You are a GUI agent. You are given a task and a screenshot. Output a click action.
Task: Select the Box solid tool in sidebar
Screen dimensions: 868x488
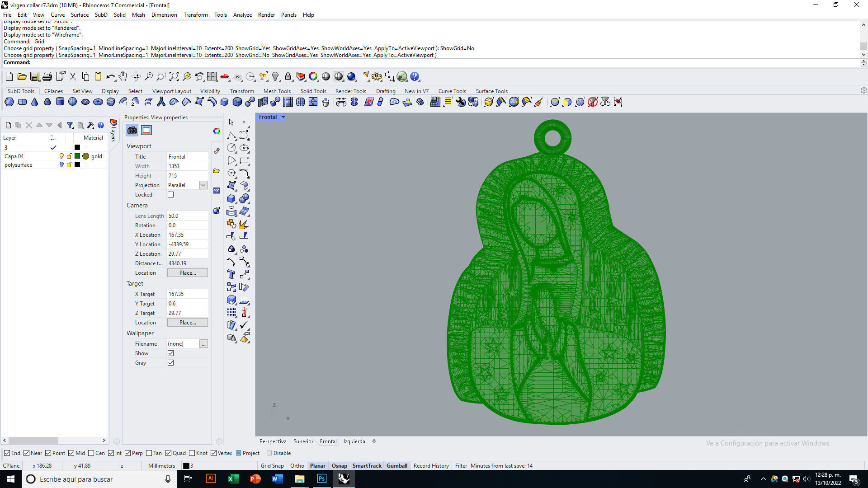coord(231,198)
